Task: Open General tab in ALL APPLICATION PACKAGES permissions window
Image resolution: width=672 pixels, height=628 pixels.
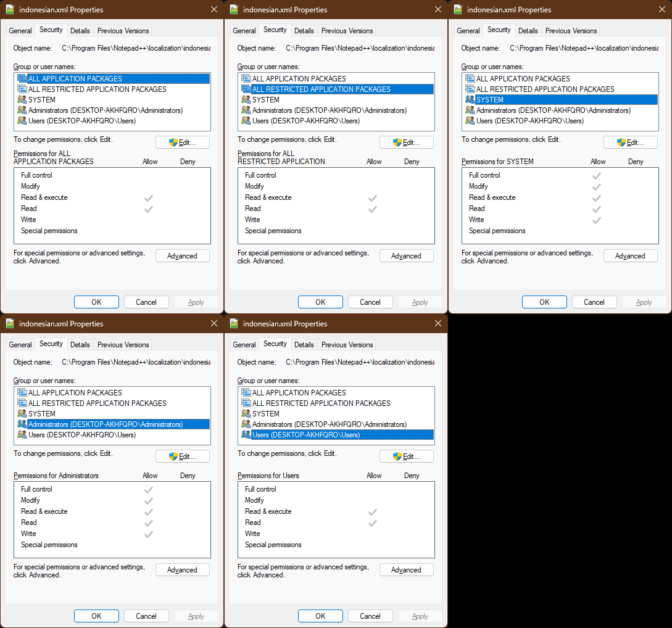Action: pyautogui.click(x=20, y=31)
